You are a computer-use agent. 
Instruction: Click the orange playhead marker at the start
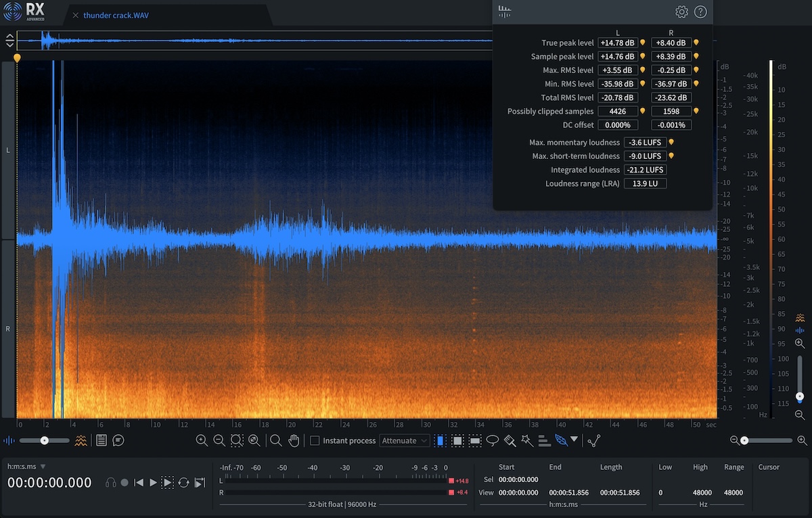[18, 57]
